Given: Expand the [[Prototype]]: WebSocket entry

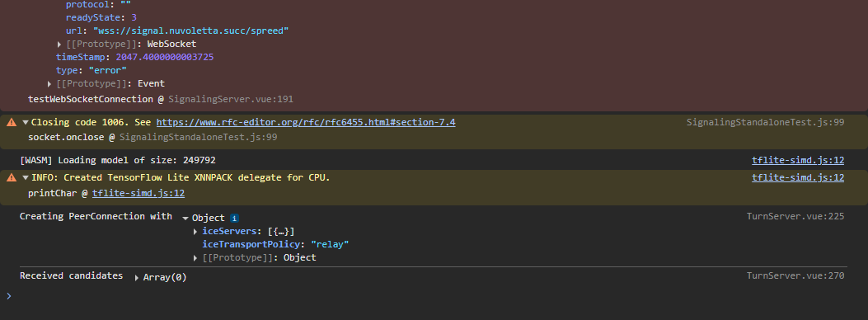Looking at the screenshot, I should coord(59,45).
